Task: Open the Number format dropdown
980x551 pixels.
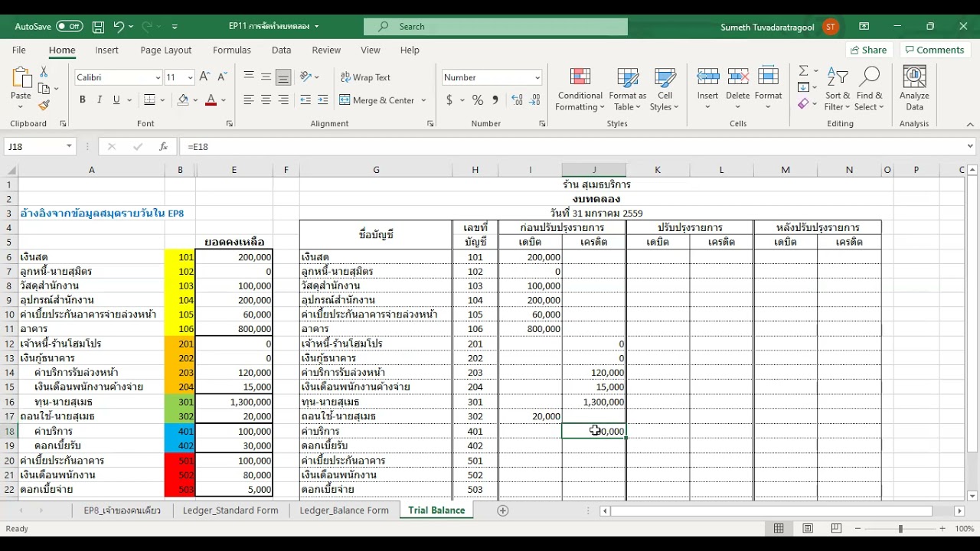Action: tap(537, 78)
